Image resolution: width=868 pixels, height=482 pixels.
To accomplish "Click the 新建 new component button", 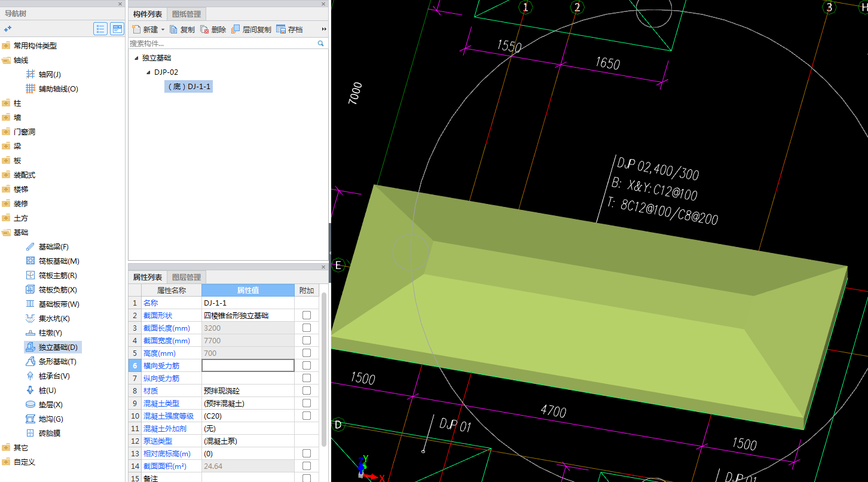I will [x=144, y=29].
